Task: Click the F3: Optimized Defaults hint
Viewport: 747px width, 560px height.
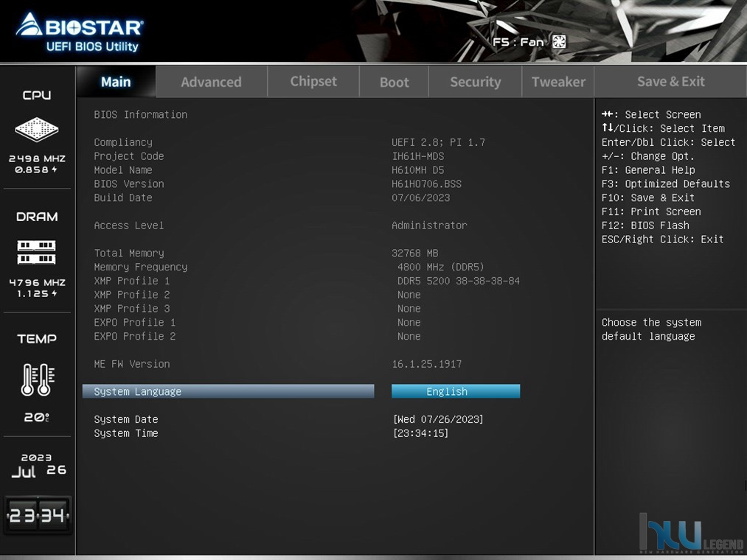Action: pyautogui.click(x=666, y=183)
